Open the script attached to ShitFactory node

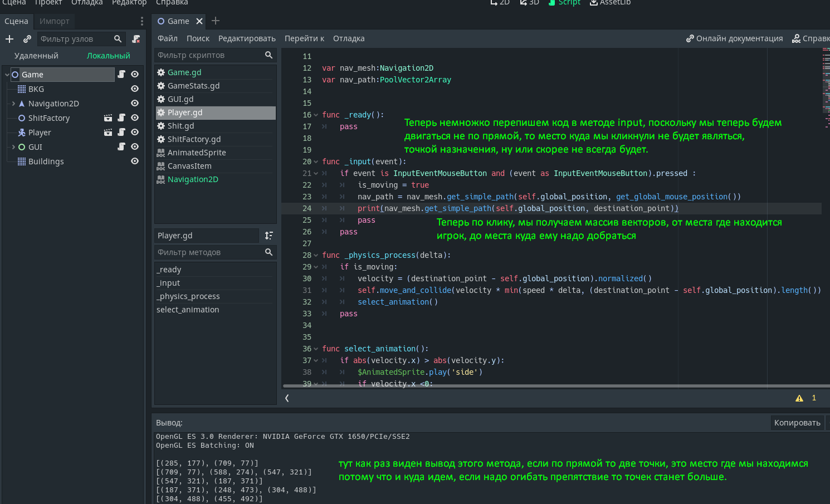[x=121, y=118]
